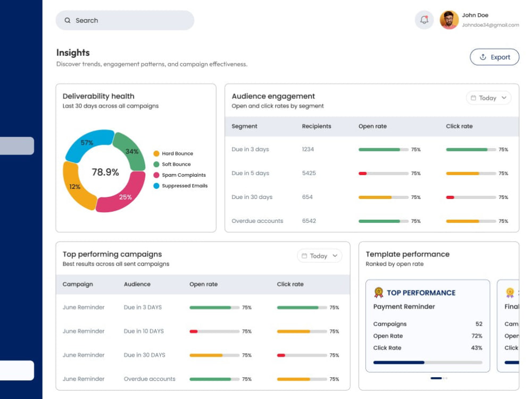Click Click Rate value 43%
Viewport: 532px width, 399px height.
click(x=477, y=348)
